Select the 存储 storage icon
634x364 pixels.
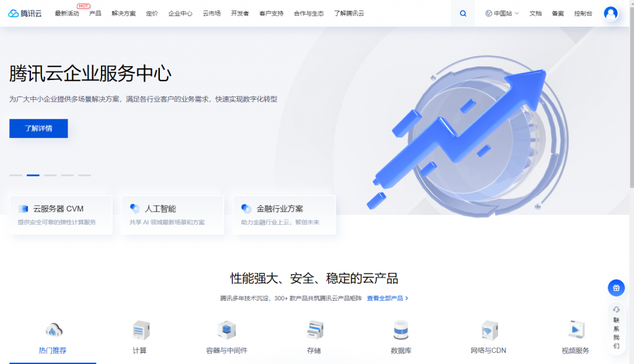click(x=315, y=330)
